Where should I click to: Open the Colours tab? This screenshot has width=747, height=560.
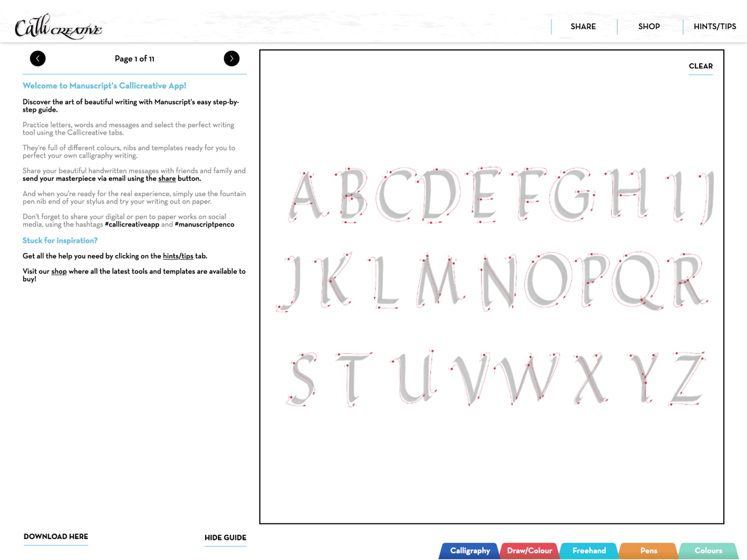(708, 551)
